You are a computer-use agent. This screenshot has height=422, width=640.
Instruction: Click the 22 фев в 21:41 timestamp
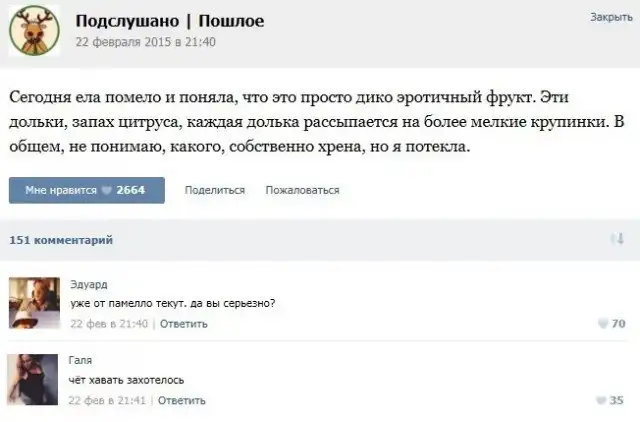[x=109, y=400]
